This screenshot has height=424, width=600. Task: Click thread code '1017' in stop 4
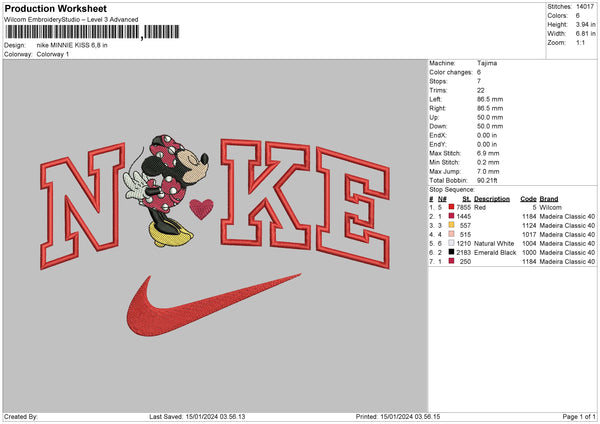[529, 235]
